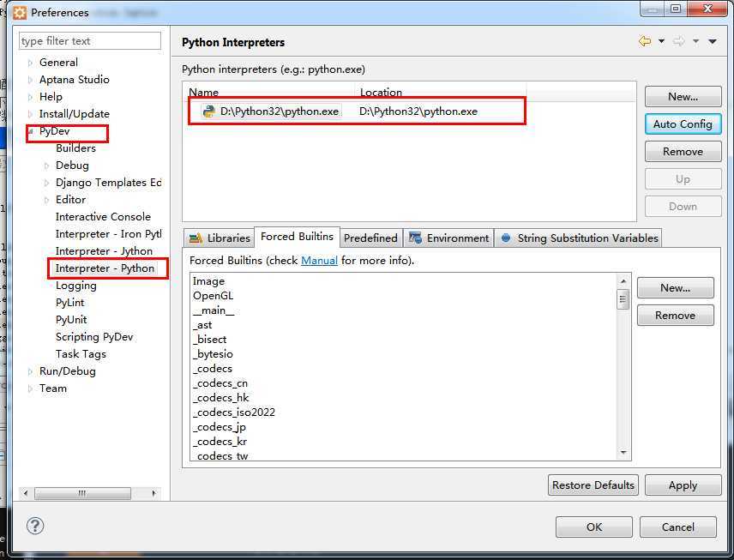Select Interactive Console in the tree

tap(103, 217)
